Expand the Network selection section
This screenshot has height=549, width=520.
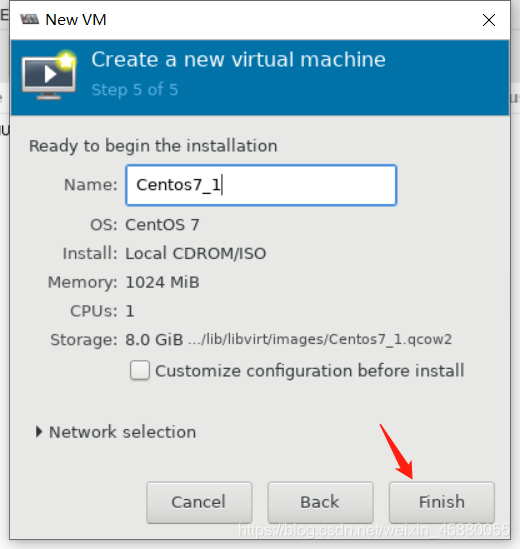coord(116,432)
